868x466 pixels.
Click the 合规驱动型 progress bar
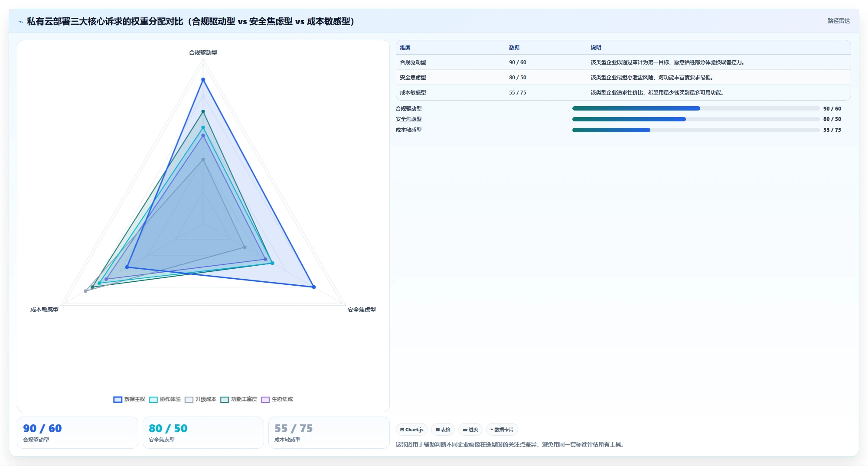point(696,108)
